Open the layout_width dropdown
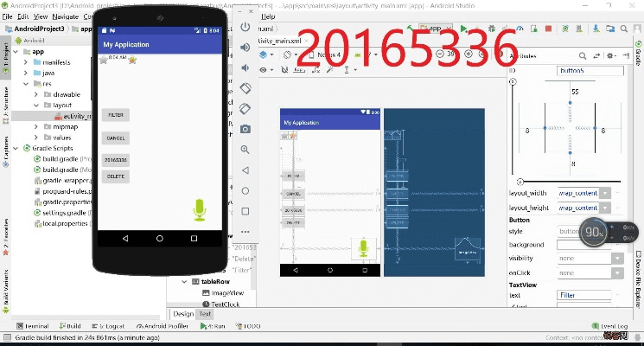Viewport: 644px width, 346px height. click(604, 193)
